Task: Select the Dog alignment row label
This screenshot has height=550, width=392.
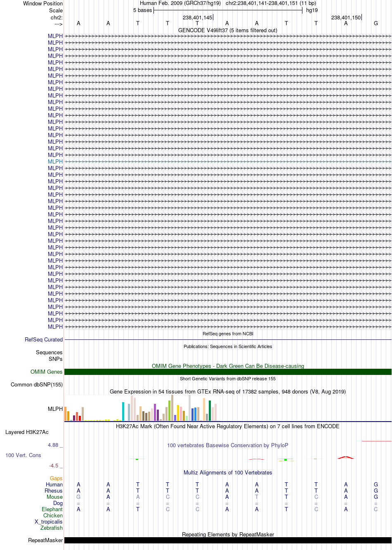Action: [x=58, y=503]
